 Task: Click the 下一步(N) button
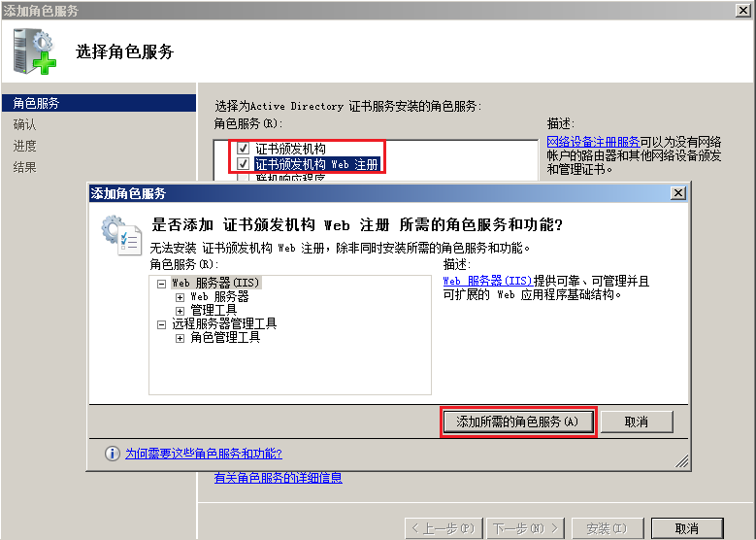coord(525,528)
